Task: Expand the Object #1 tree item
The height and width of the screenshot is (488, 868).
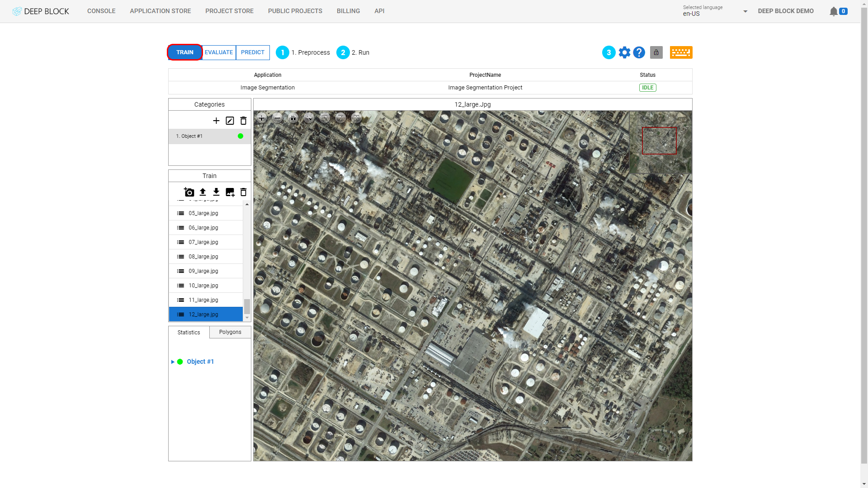Action: (172, 361)
